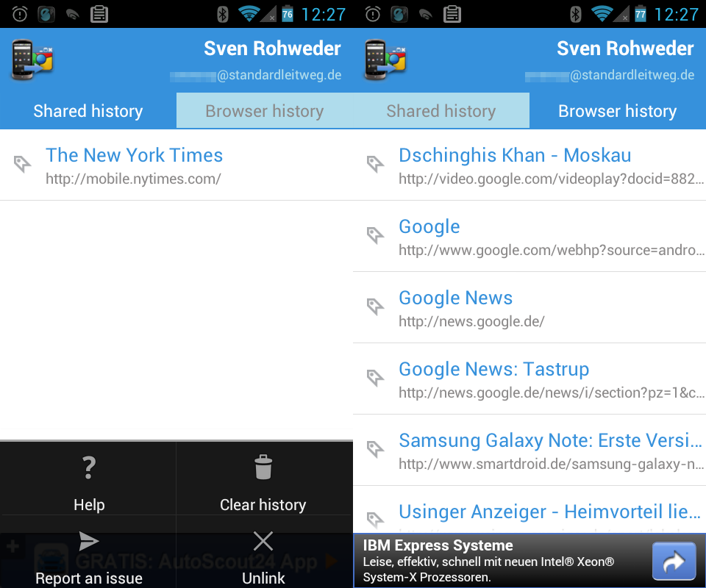706x588 pixels.
Task: Click the IBM ad share arrow button
Action: (674, 561)
